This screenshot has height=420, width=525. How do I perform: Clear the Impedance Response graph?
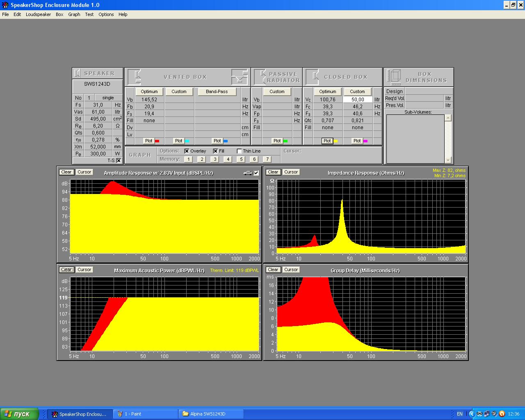[273, 172]
